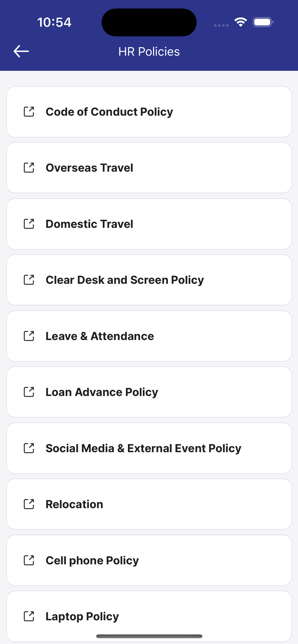Viewport: 298px width, 644px height.
Task: Tap external-link icon beside Overseas Travel
Action: 29,168
